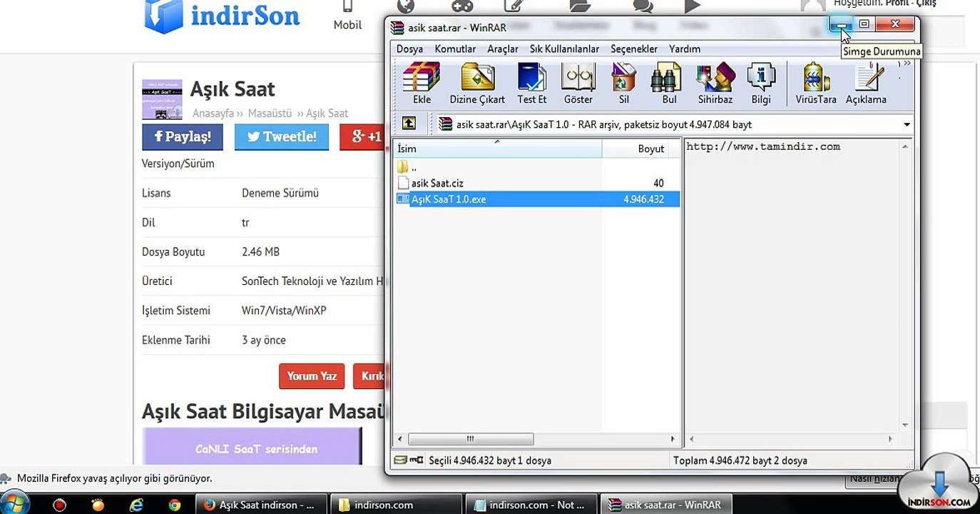Open the Dosya menu

(x=409, y=49)
